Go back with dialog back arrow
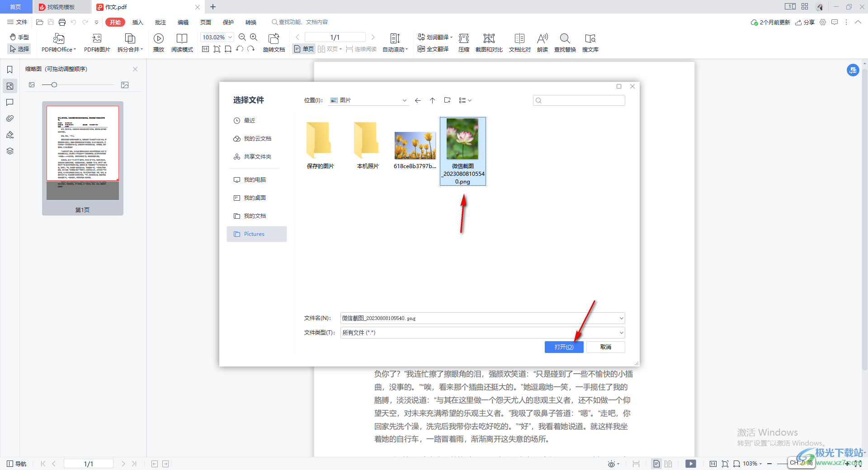This screenshot has width=868, height=470. [x=418, y=100]
